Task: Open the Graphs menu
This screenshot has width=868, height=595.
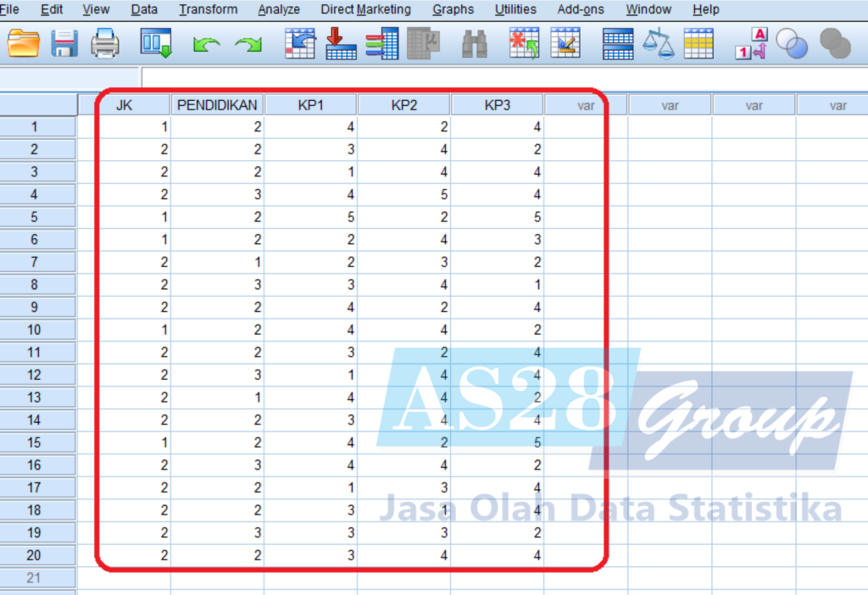Action: pos(453,9)
